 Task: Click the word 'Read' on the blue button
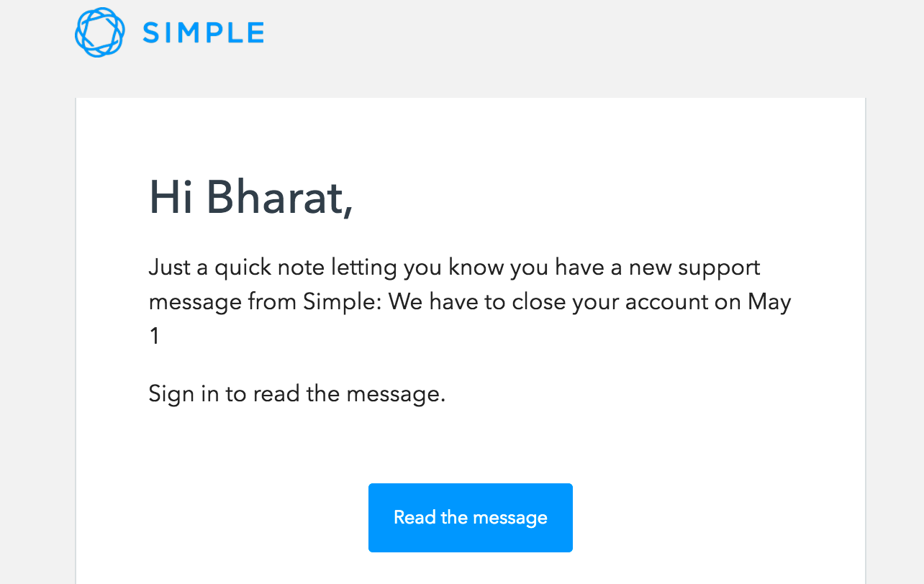[415, 517]
